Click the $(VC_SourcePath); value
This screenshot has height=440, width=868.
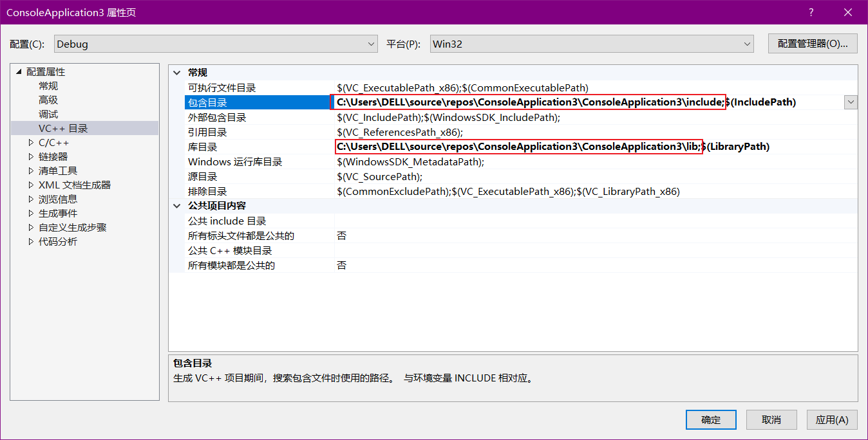tap(379, 176)
